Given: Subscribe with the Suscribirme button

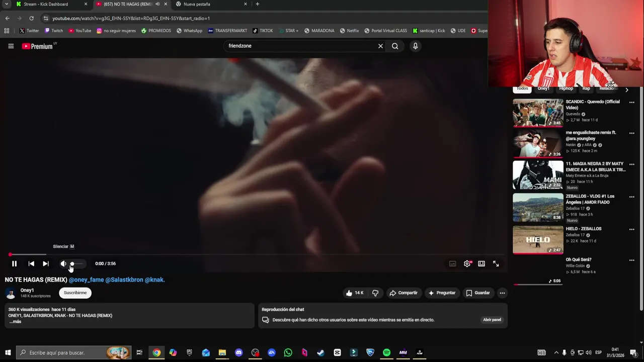Looking at the screenshot, I should click(x=75, y=293).
